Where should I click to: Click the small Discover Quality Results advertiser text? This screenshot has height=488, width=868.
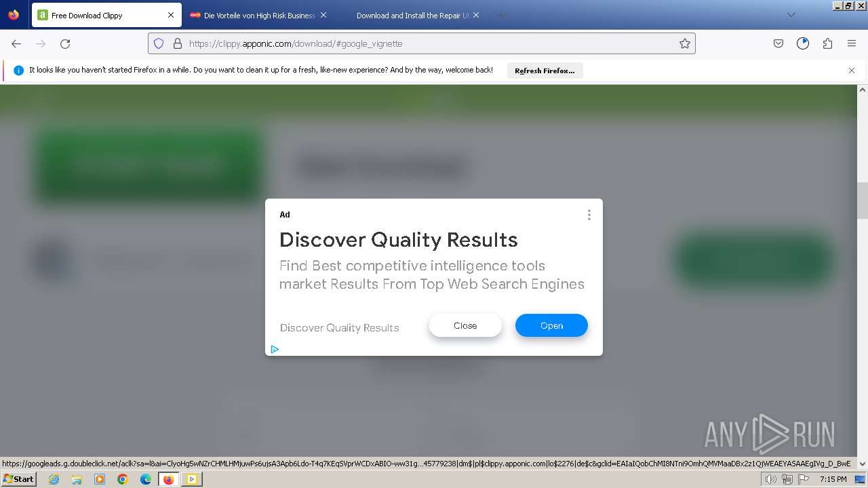(x=339, y=328)
